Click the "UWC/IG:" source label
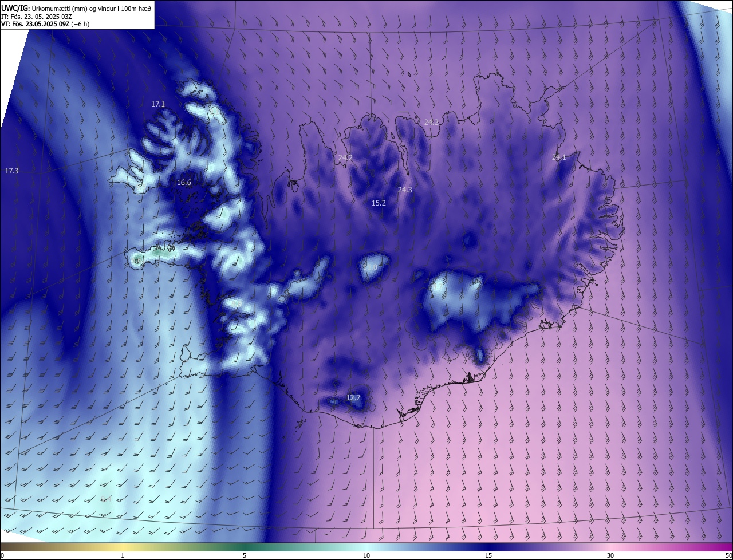The width and height of the screenshot is (733, 560). [x=15, y=8]
